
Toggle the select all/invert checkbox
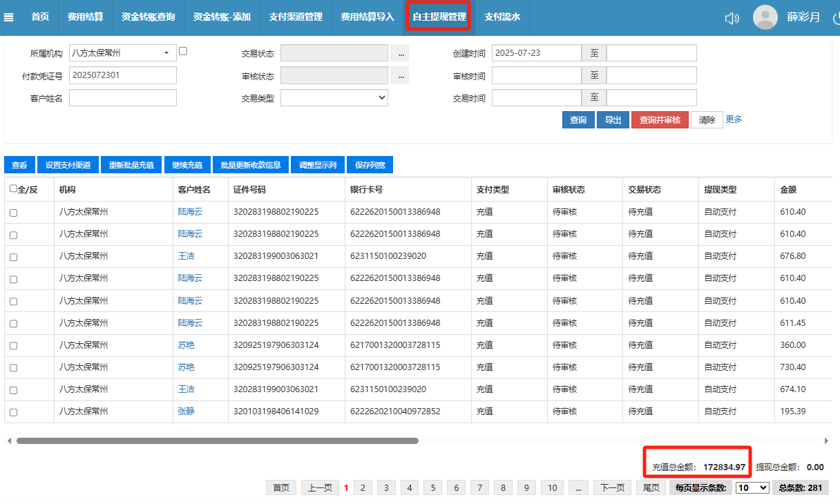tap(13, 188)
